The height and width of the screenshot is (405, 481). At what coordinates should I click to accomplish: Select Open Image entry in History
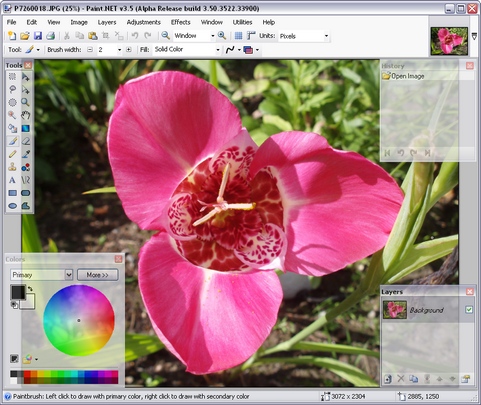tap(428, 76)
